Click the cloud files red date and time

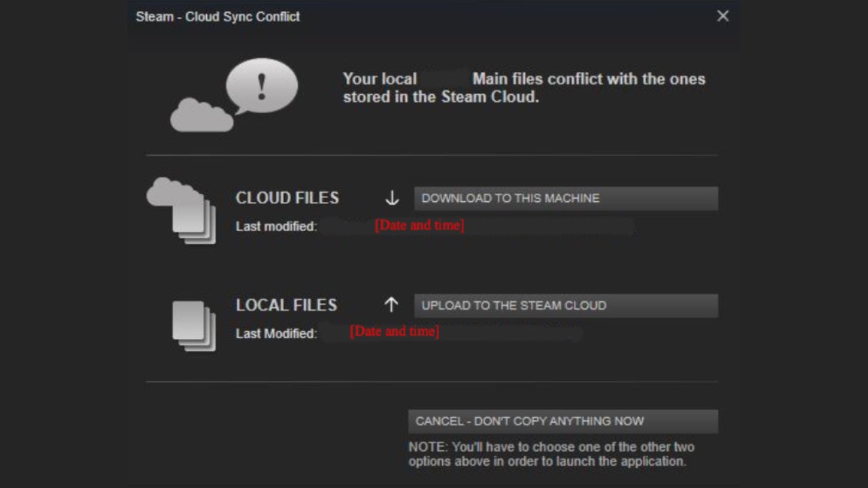pyautogui.click(x=419, y=225)
